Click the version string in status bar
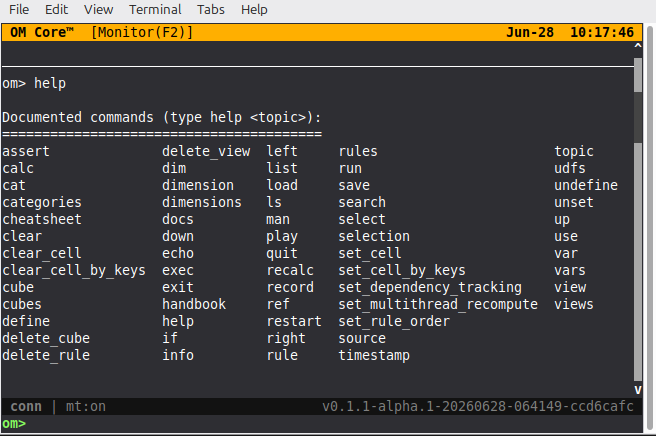Screen dimensions: 656x436 pyautogui.click(x=478, y=406)
